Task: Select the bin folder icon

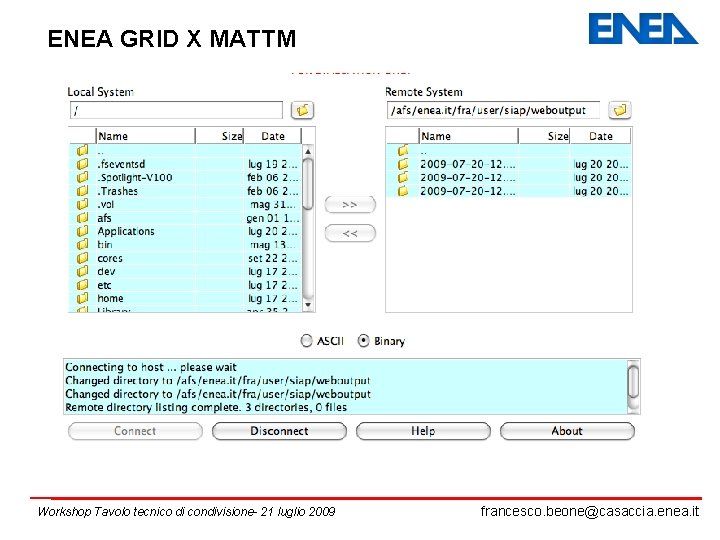Action: click(x=83, y=244)
